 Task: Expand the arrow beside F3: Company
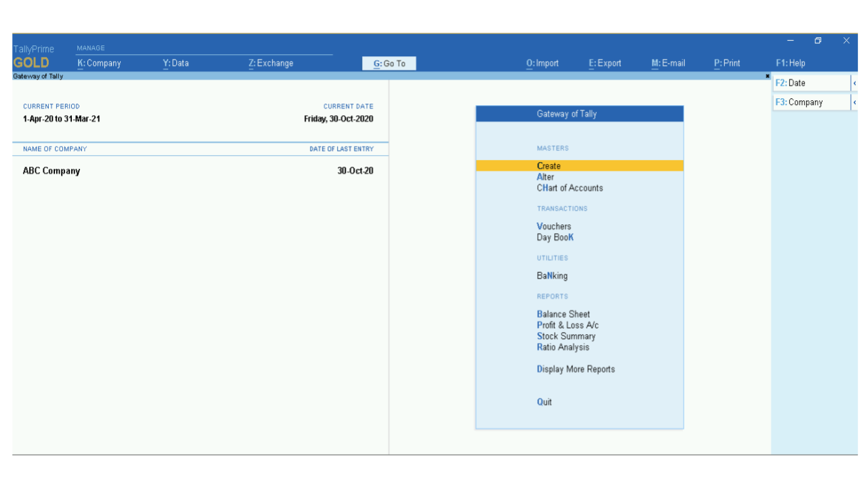[x=854, y=102]
